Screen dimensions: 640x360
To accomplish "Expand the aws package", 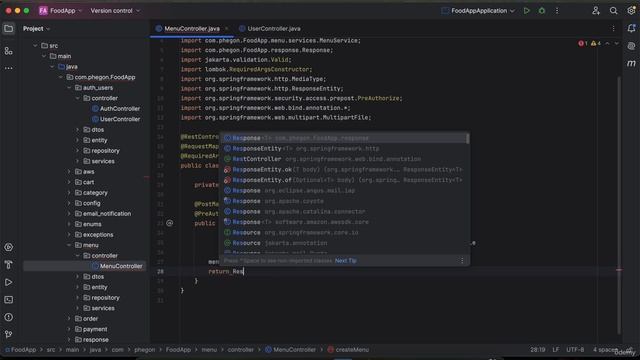I will coord(69,172).
